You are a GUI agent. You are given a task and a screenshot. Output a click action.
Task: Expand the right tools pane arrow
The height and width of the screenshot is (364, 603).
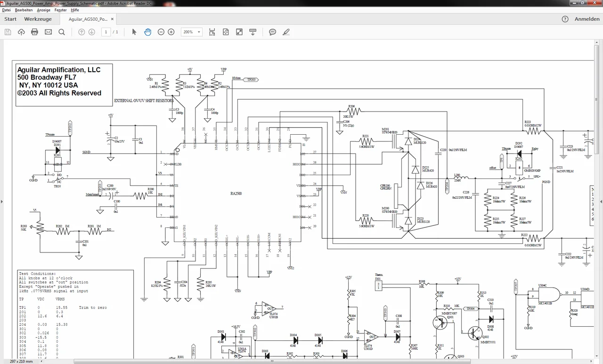(x=601, y=202)
